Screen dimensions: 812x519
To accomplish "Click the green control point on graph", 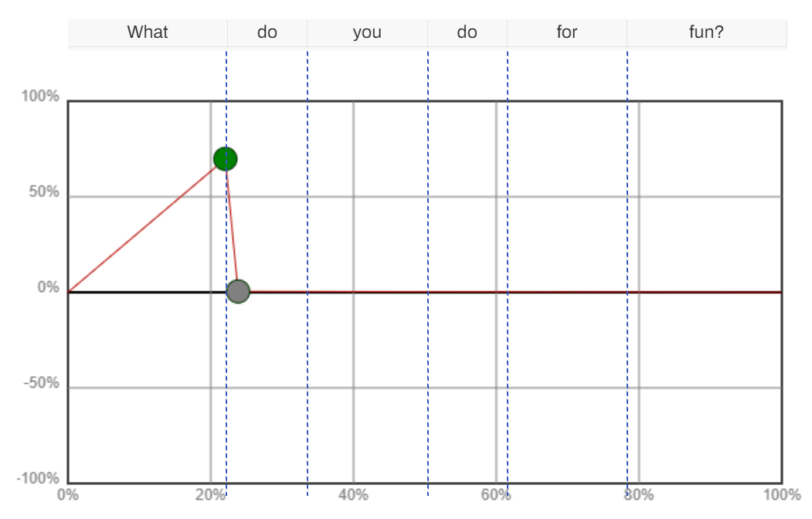I will (x=226, y=159).
